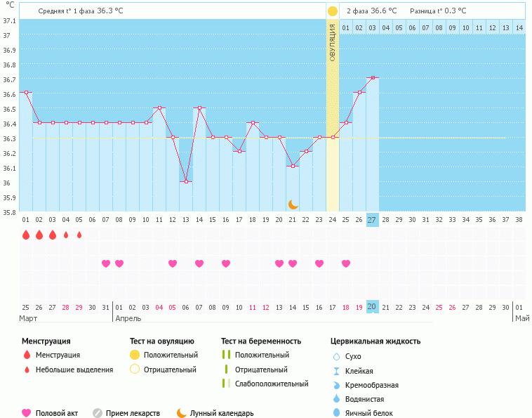The width and height of the screenshot is (532, 418).
Task: Click the yellow sun ovulation icon above the chart
Action: pos(333,11)
